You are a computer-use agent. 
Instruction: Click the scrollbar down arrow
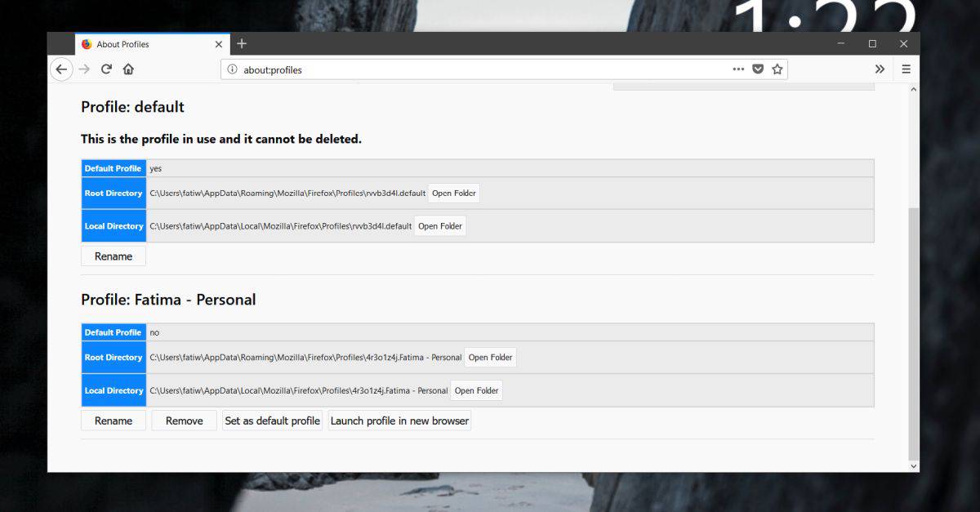(x=913, y=466)
